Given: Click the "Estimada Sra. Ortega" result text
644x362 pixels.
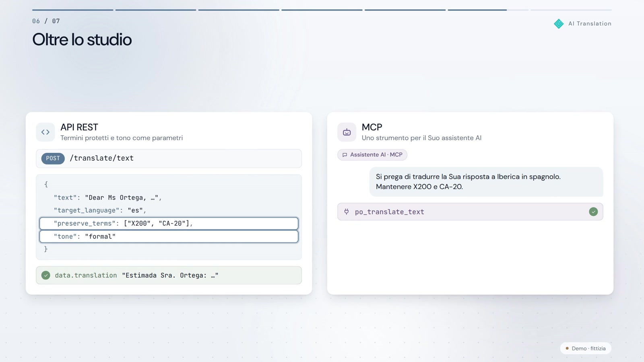Looking at the screenshot, I should click(x=170, y=276).
